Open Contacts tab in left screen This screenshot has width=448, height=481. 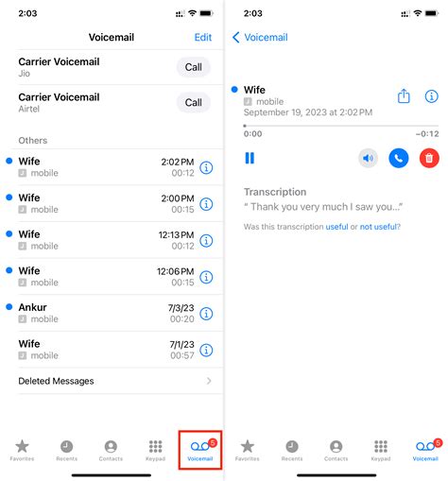point(111,450)
